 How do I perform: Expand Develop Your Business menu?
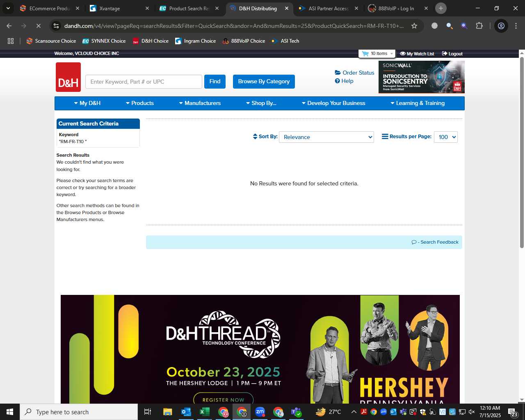click(x=333, y=103)
